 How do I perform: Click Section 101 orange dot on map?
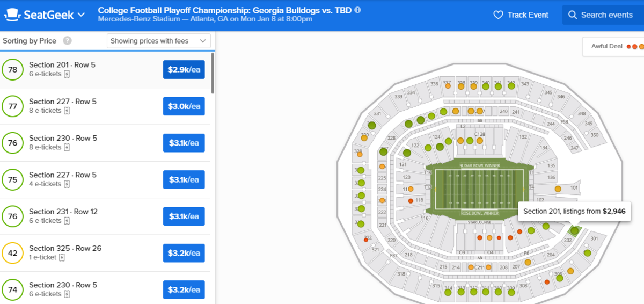pyautogui.click(x=558, y=189)
